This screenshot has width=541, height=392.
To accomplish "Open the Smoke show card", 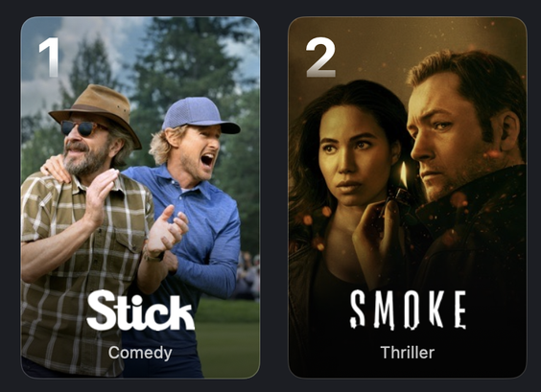I will (x=408, y=197).
